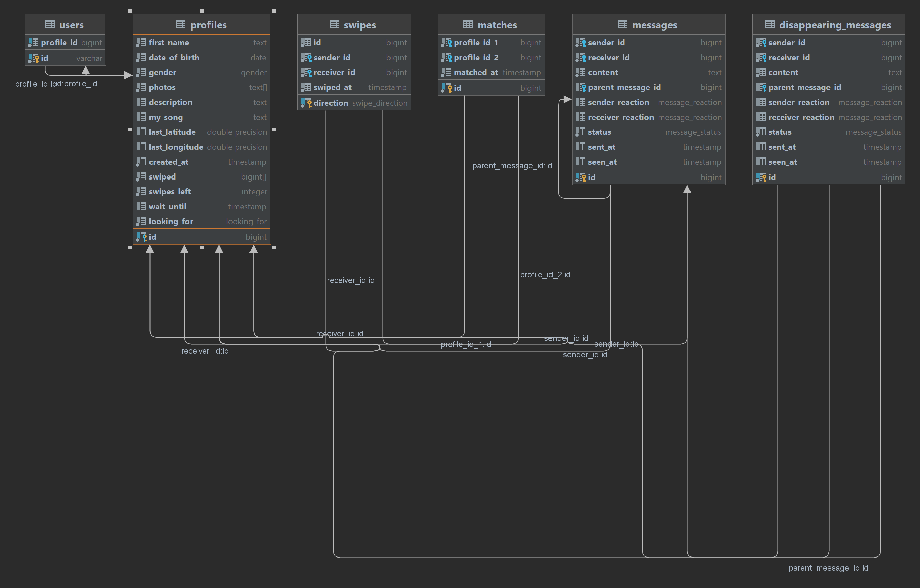Select the receiver_reaction column in messages

click(649, 117)
